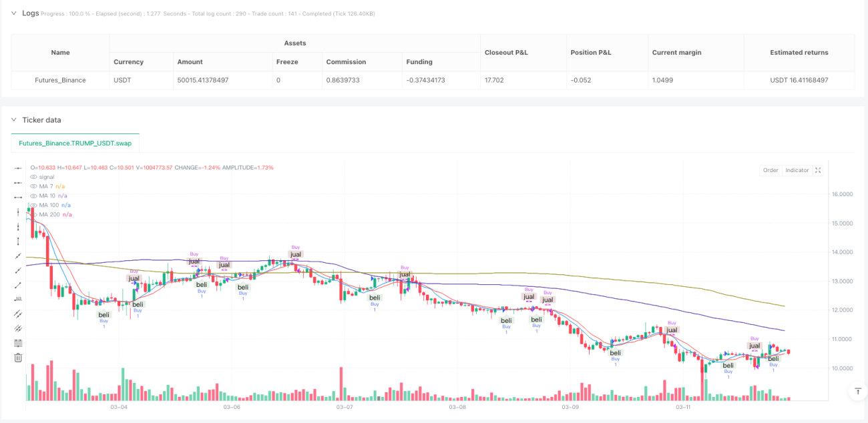Open the Indicator menu on chart
Viewport: 868px width, 423px height.
(797, 170)
